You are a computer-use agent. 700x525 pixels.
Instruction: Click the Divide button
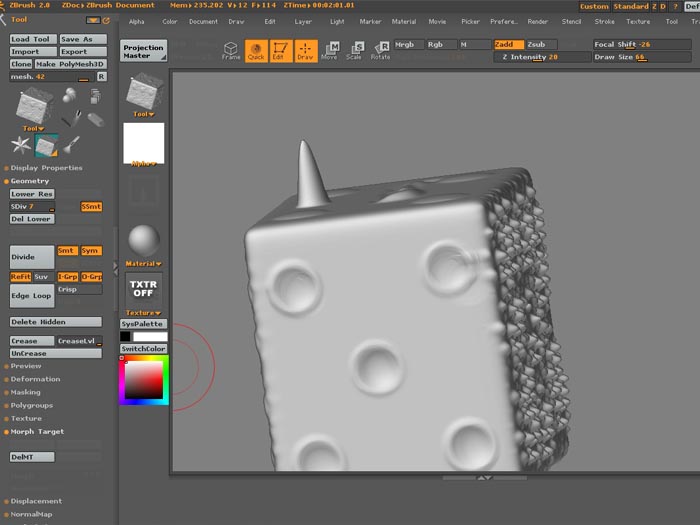32,257
